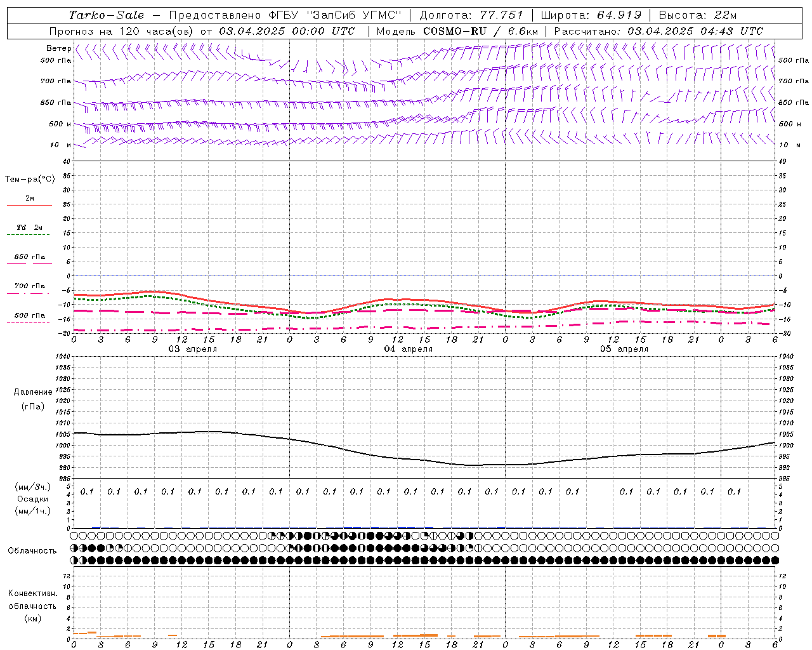
Task: Click the (мм/3ч.) precipitation unit label
Action: 33,487
